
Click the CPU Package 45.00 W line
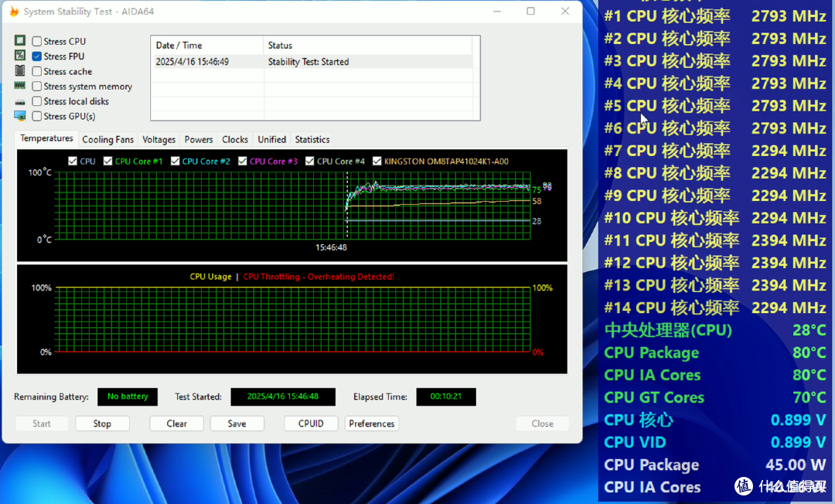pos(714,465)
